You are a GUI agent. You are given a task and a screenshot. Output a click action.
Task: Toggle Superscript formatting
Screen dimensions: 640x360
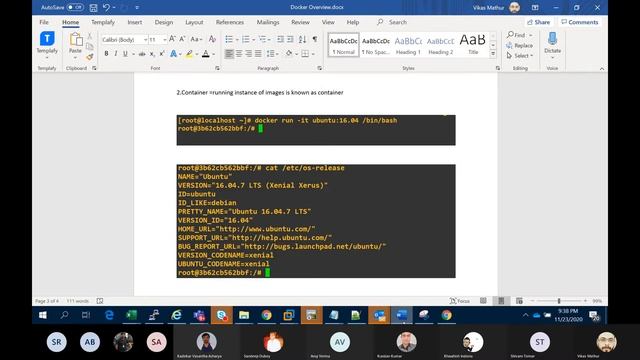pyautogui.click(x=162, y=54)
